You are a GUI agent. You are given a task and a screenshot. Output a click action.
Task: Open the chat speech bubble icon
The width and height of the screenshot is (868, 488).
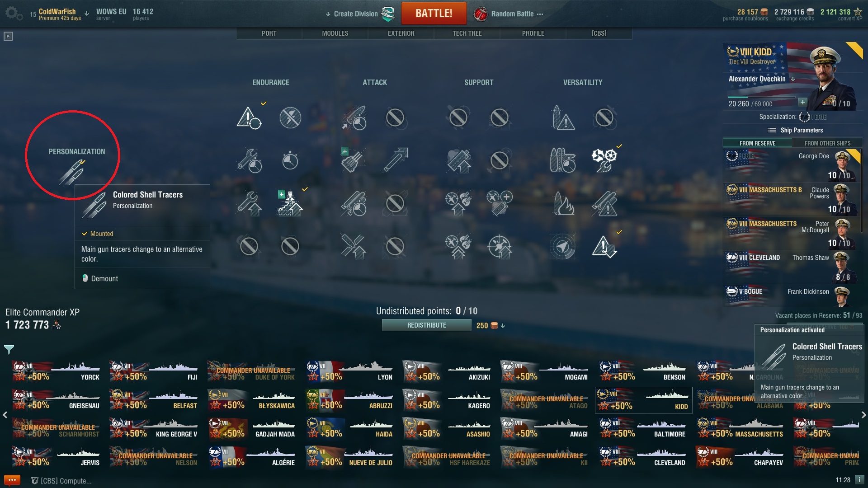(12, 480)
